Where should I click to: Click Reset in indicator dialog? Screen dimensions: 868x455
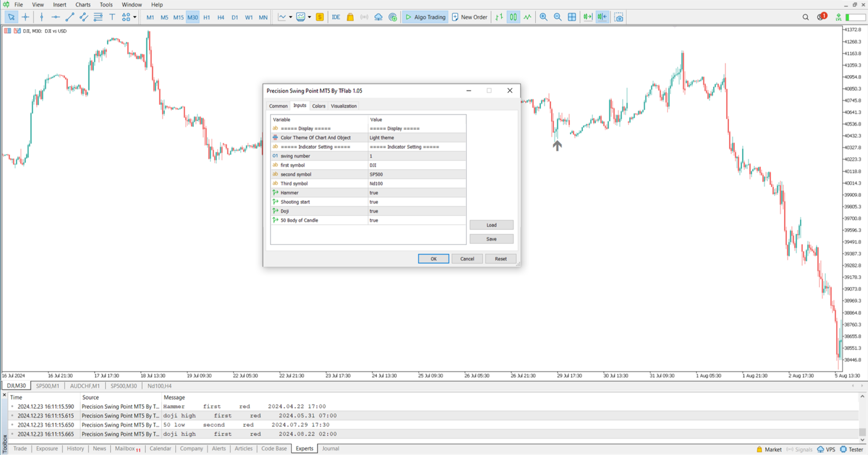coord(500,259)
